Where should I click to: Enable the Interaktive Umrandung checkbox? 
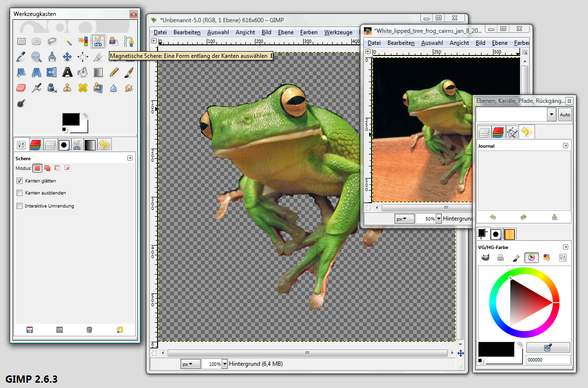click(x=20, y=206)
